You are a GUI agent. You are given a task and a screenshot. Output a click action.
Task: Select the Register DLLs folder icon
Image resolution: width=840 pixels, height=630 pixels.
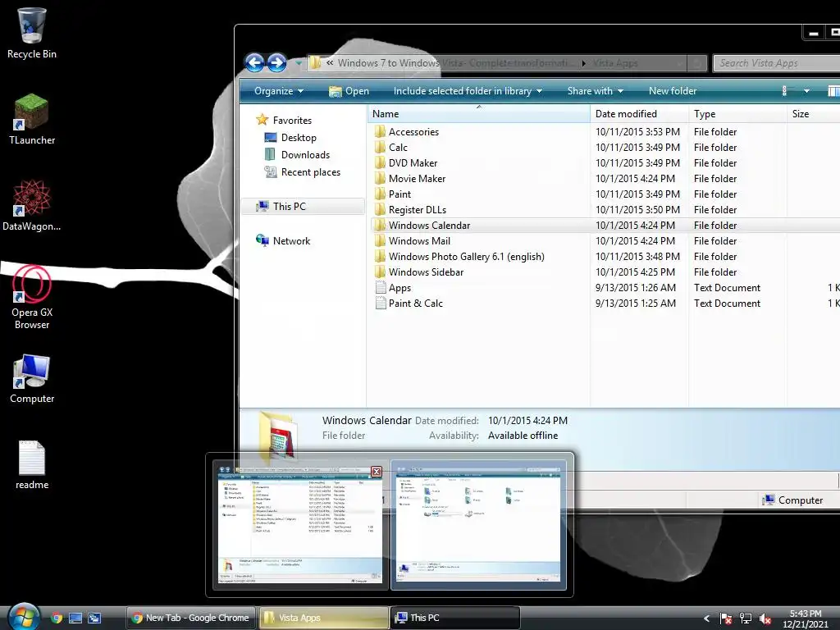pyautogui.click(x=381, y=209)
